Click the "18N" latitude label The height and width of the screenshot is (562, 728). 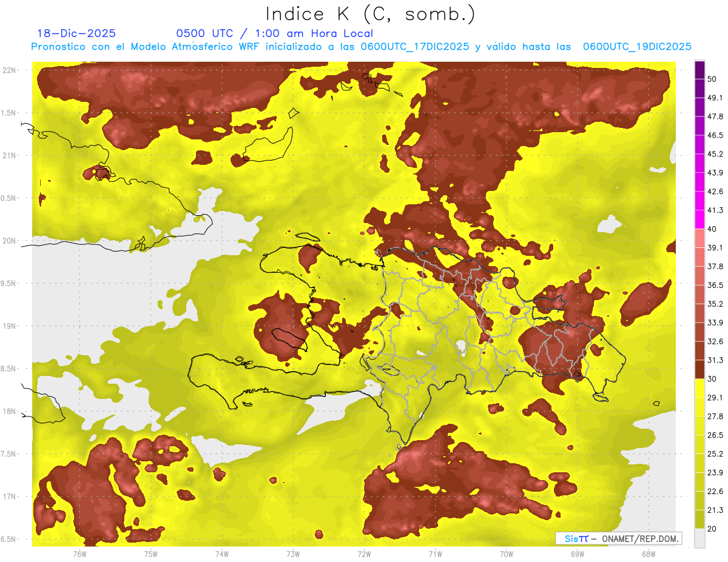coord(9,412)
